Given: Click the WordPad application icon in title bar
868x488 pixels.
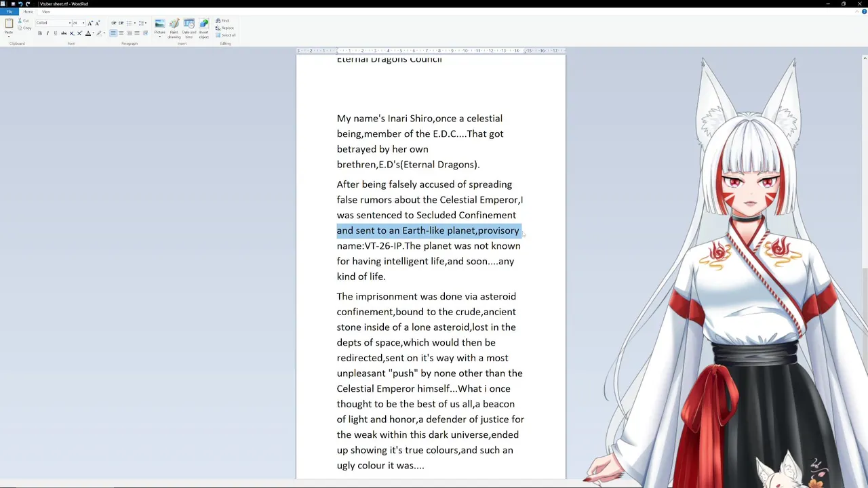Looking at the screenshot, I should 3,3.
